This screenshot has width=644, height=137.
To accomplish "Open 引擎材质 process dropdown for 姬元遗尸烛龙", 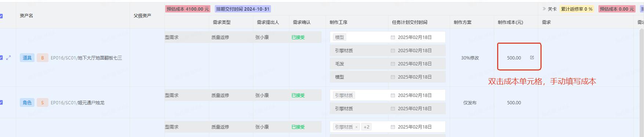I will [359, 95].
